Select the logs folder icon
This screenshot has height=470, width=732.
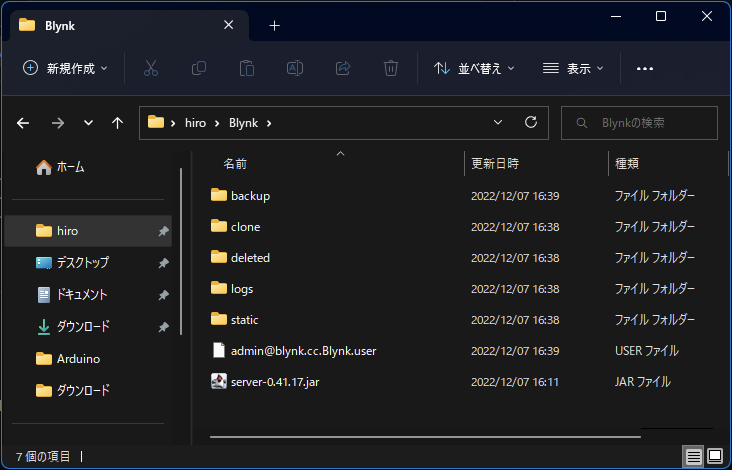[x=218, y=288]
